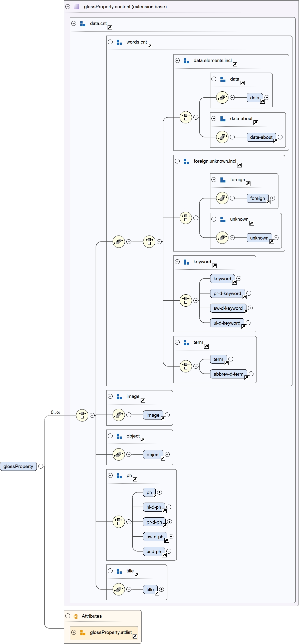
Task: Click the orange glossProperty.attlist group icon
Action: point(83,632)
